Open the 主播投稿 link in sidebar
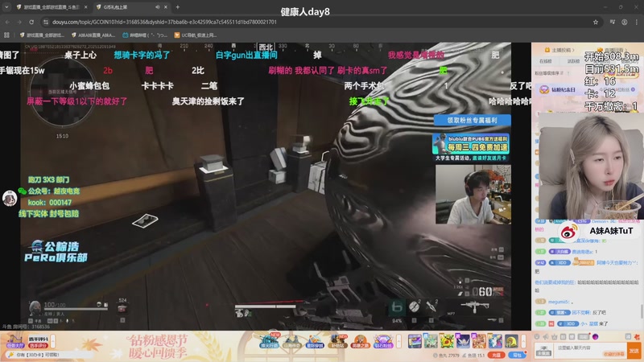 [559, 50]
